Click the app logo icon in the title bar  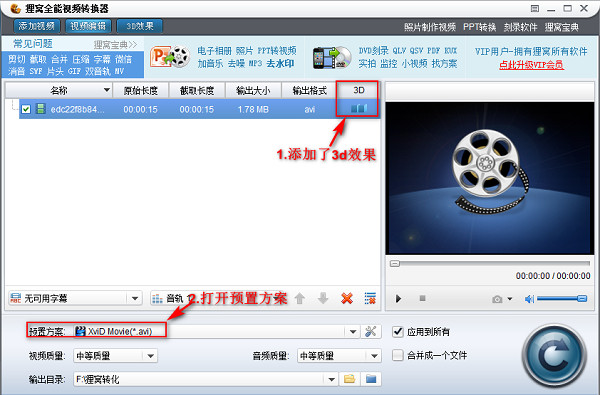pos(15,8)
